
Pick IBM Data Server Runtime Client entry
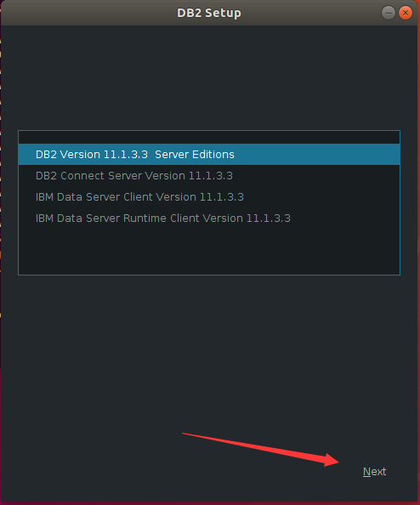point(209,218)
